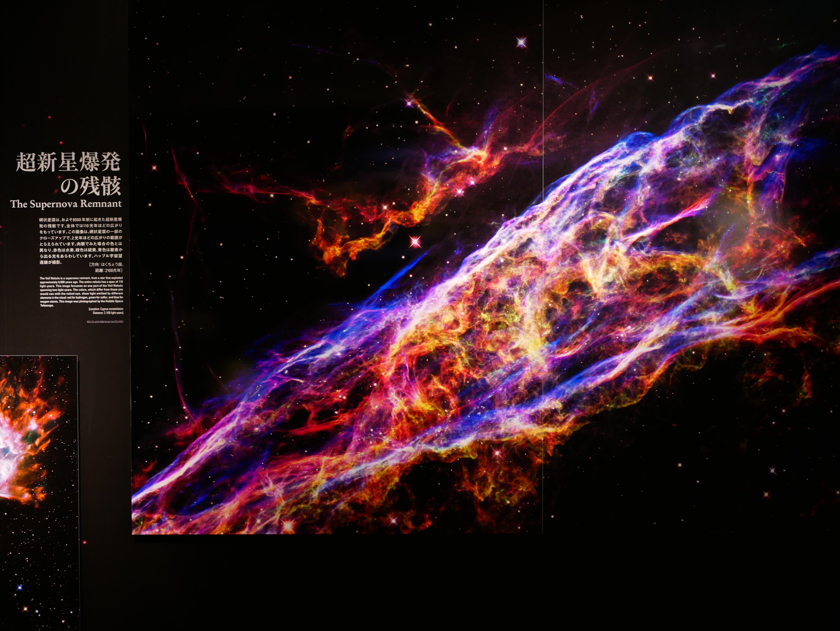The width and height of the screenshot is (840, 631).
Task: Click the 'Location: Cygnus constellation' caption
Action: (x=106, y=309)
